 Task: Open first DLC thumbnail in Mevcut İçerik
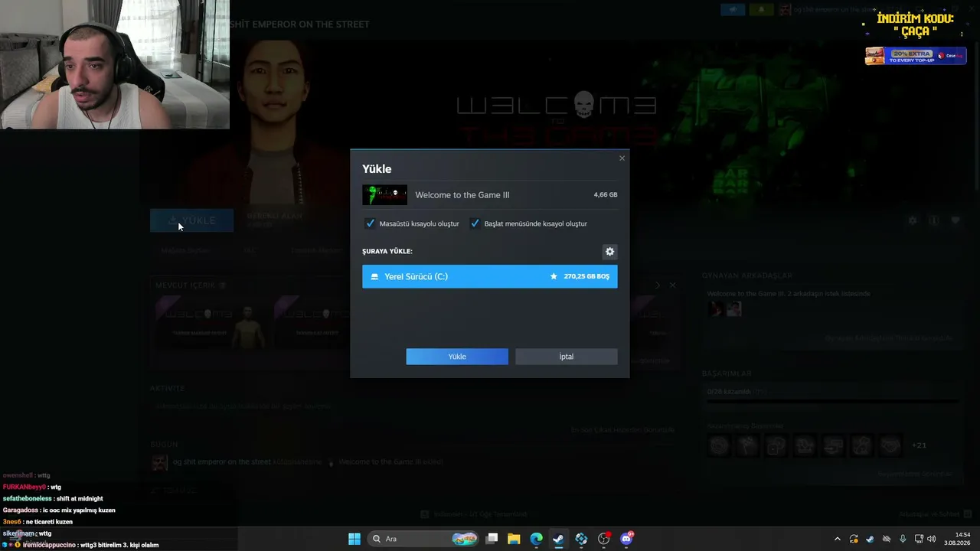pyautogui.click(x=209, y=322)
